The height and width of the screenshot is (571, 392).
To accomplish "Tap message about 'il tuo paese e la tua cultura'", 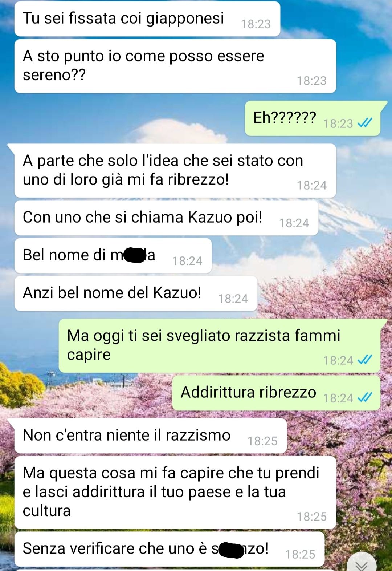I will [175, 493].
